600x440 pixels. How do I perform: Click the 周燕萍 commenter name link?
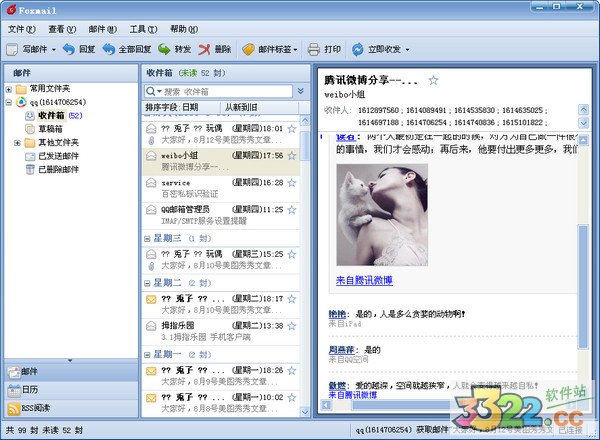(341, 350)
